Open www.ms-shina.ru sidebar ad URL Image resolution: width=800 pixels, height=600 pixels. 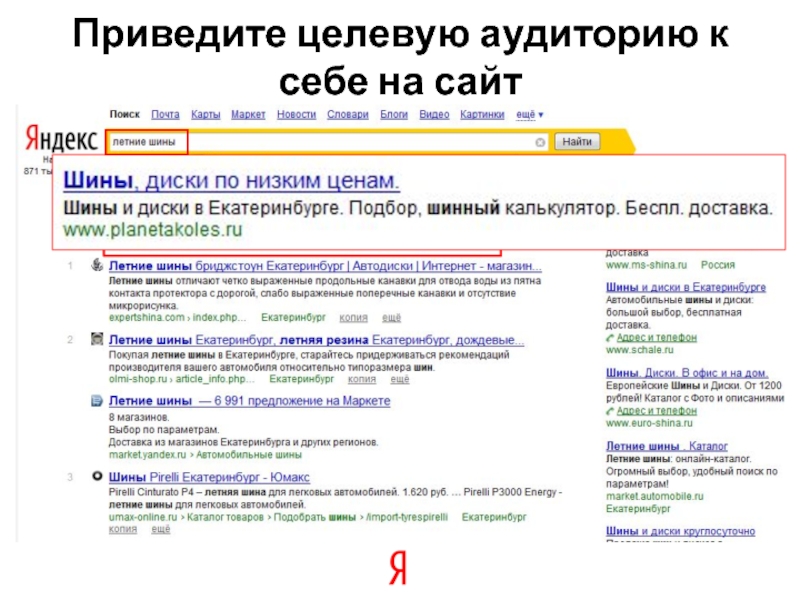coord(646,265)
